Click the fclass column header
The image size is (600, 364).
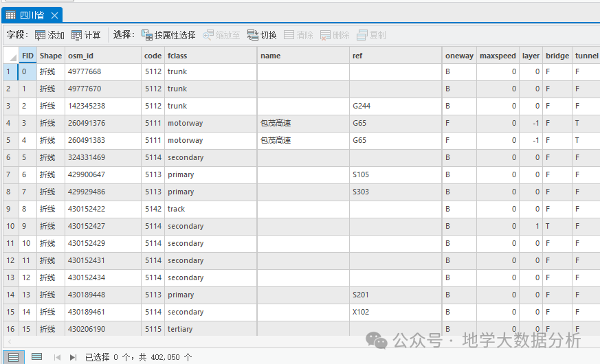coord(211,56)
